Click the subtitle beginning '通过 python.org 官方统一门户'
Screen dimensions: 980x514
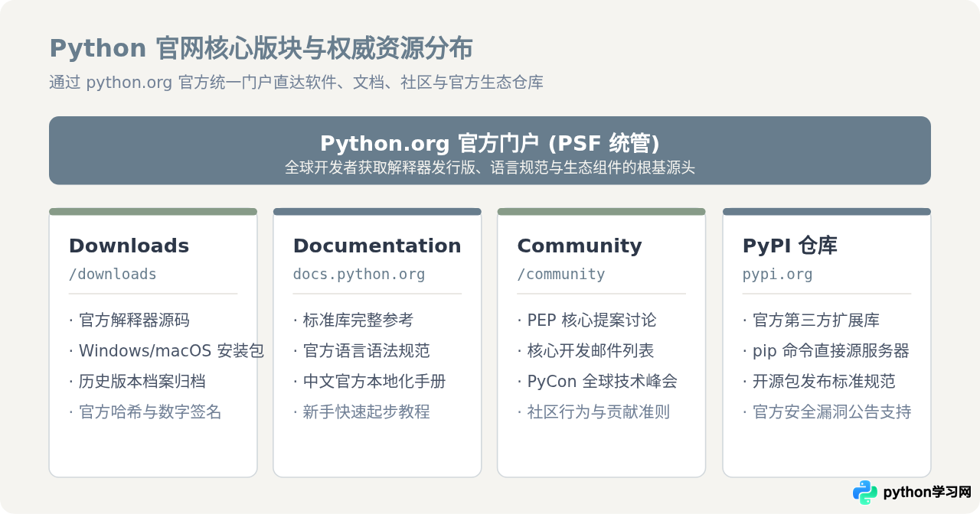coord(296,83)
